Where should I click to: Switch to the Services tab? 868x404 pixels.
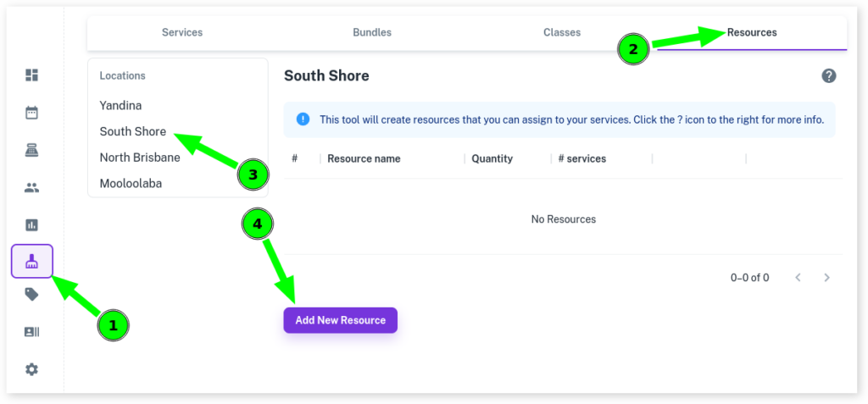(x=182, y=33)
